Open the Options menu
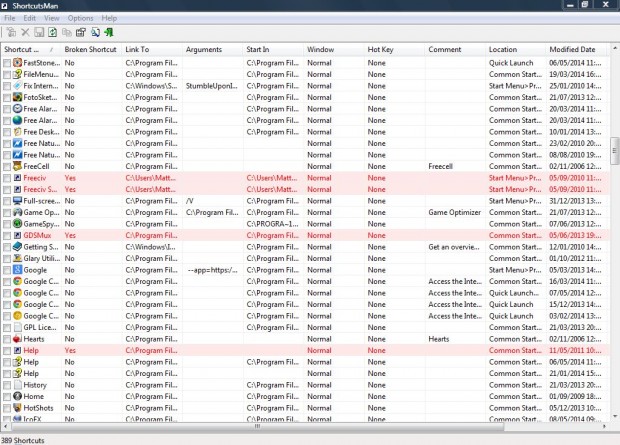The width and height of the screenshot is (620, 445). [x=80, y=18]
